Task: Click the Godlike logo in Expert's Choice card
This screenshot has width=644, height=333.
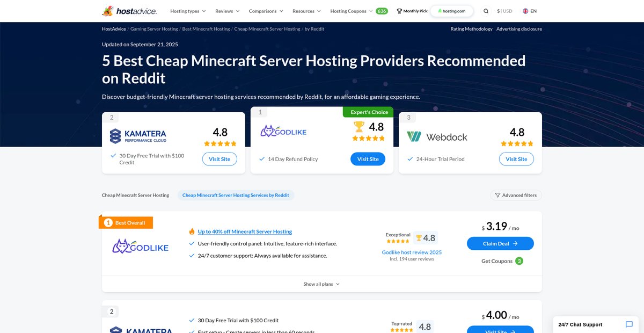Action: click(x=283, y=131)
